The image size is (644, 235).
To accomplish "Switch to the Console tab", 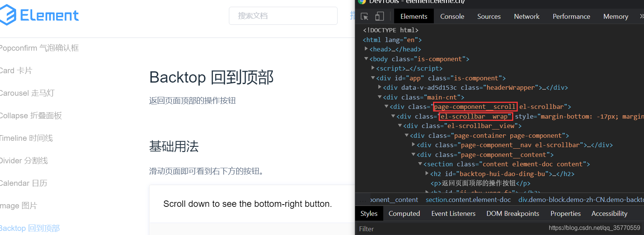I will pos(452,17).
